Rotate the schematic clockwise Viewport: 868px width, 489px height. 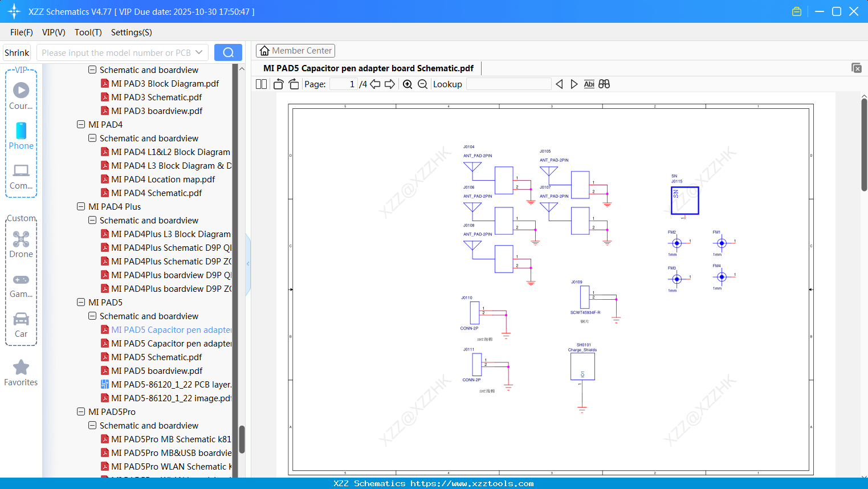point(293,84)
